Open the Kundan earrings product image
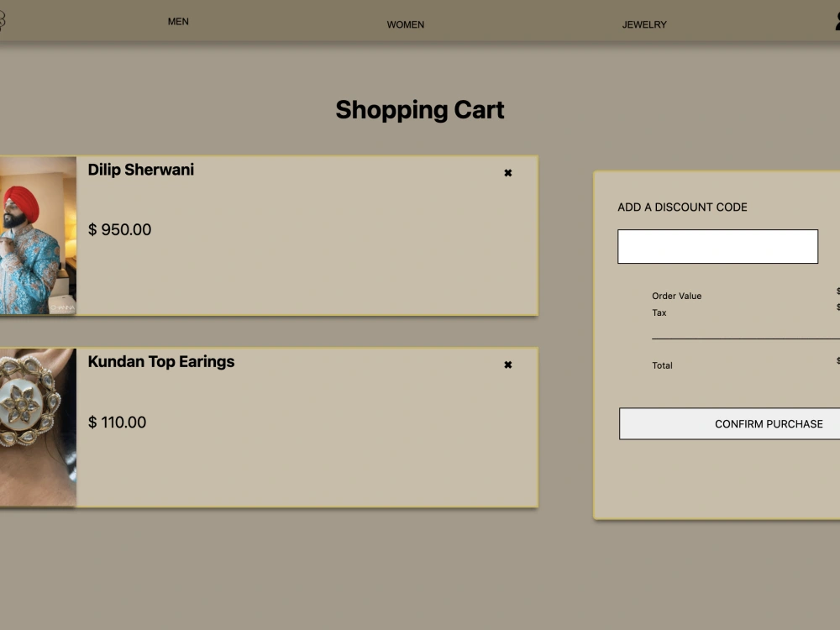 [x=38, y=427]
